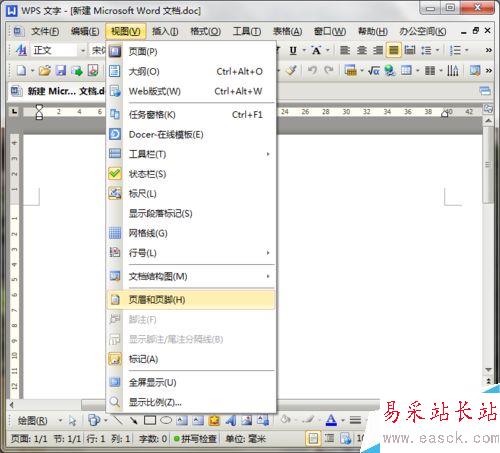Screen dimensions: 500x453
Task: Choose Outline view menu item
Action: 191,71
